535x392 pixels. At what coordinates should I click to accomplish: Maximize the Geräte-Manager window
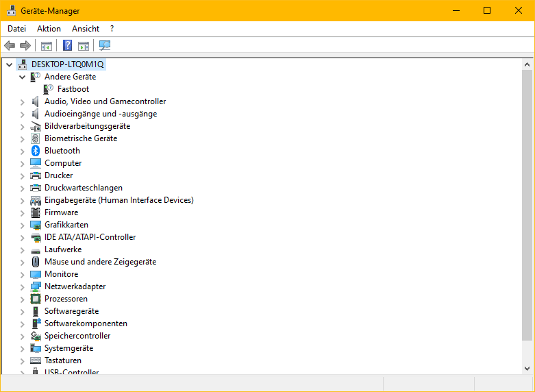(x=487, y=10)
